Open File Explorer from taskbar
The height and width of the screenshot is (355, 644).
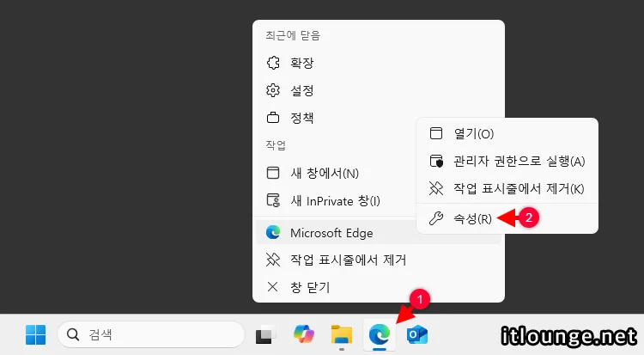click(x=342, y=335)
